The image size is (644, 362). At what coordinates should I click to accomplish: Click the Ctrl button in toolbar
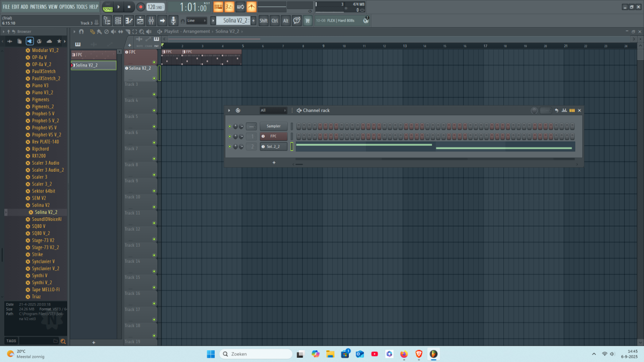275,20
